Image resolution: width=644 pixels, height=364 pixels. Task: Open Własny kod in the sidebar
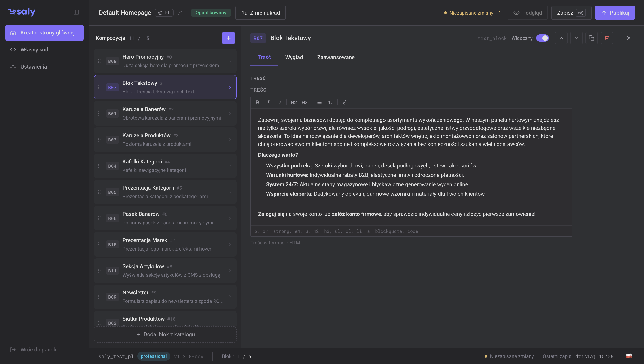44,49
